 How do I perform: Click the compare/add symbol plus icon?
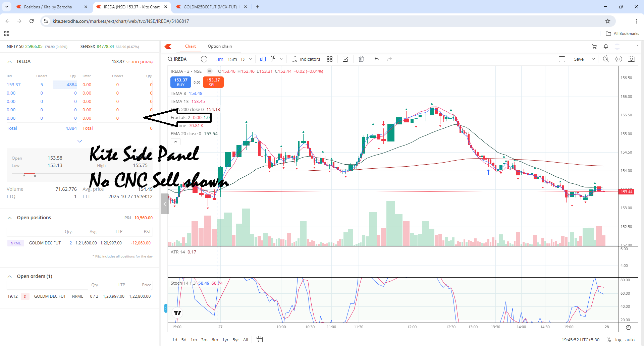click(204, 59)
